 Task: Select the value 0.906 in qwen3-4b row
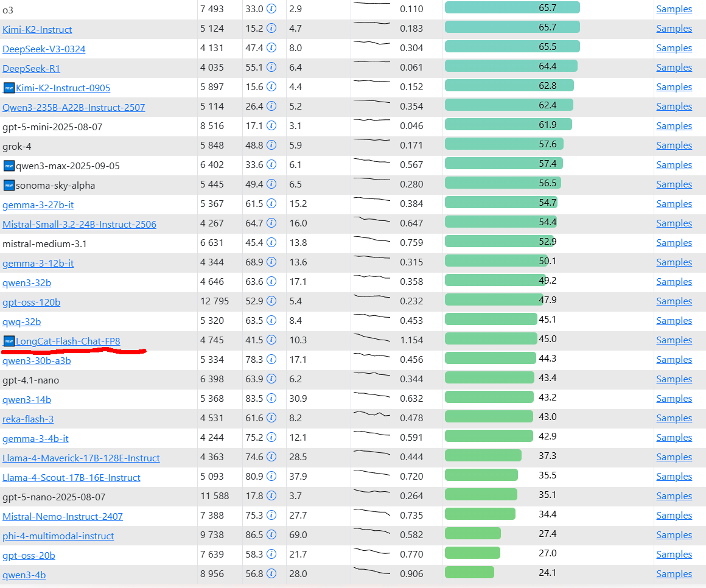(411, 573)
